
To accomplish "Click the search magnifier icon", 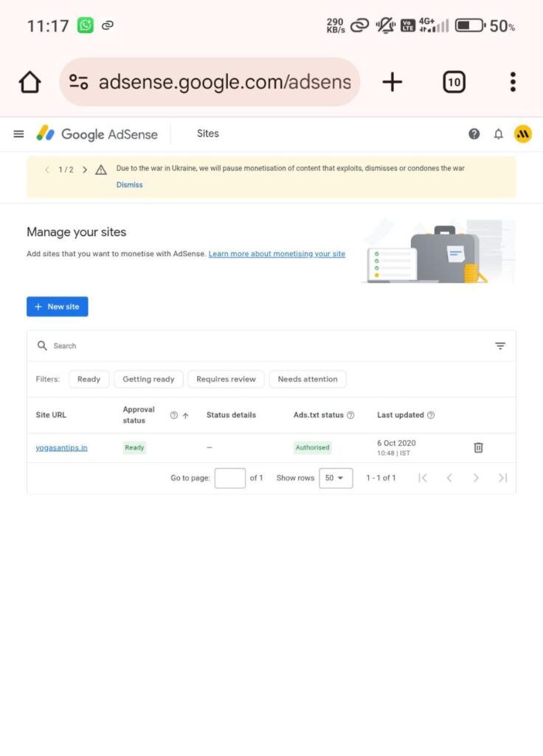I will click(x=42, y=346).
